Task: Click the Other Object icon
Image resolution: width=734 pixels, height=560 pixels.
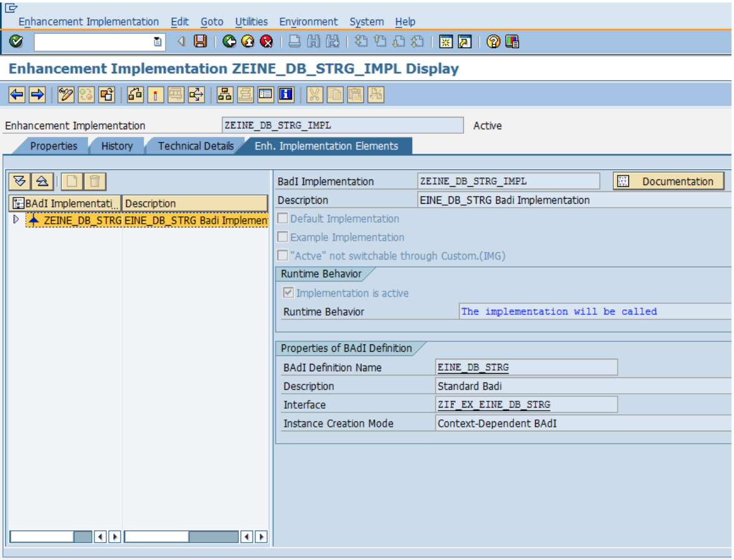Action: [x=107, y=94]
